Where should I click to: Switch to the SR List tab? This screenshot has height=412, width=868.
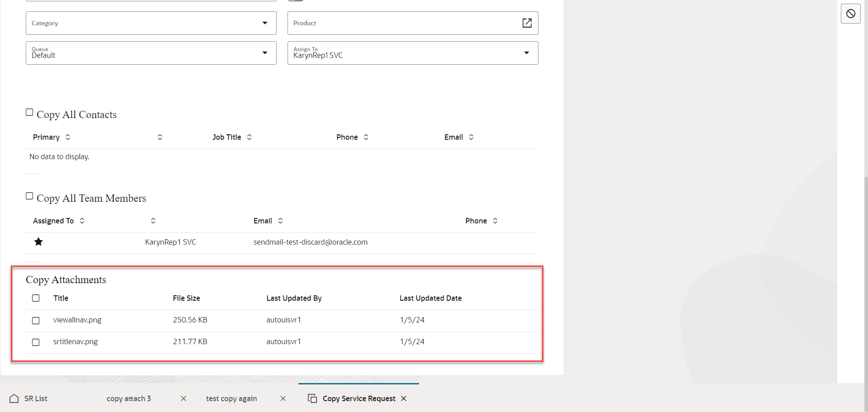pos(36,398)
